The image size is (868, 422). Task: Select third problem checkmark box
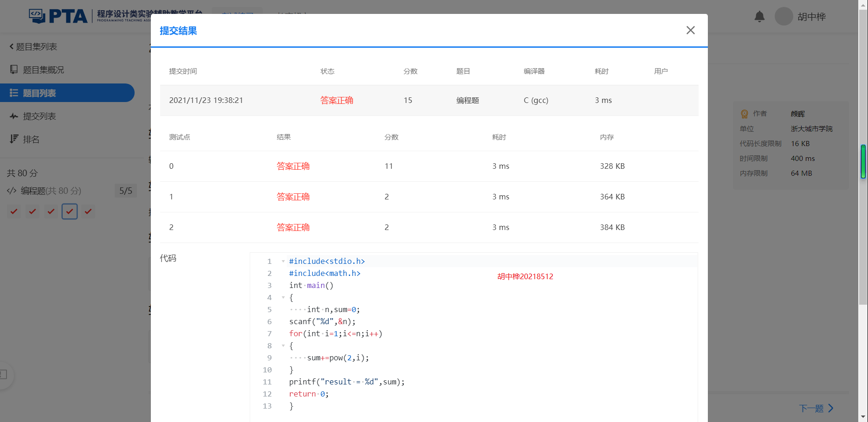click(51, 211)
